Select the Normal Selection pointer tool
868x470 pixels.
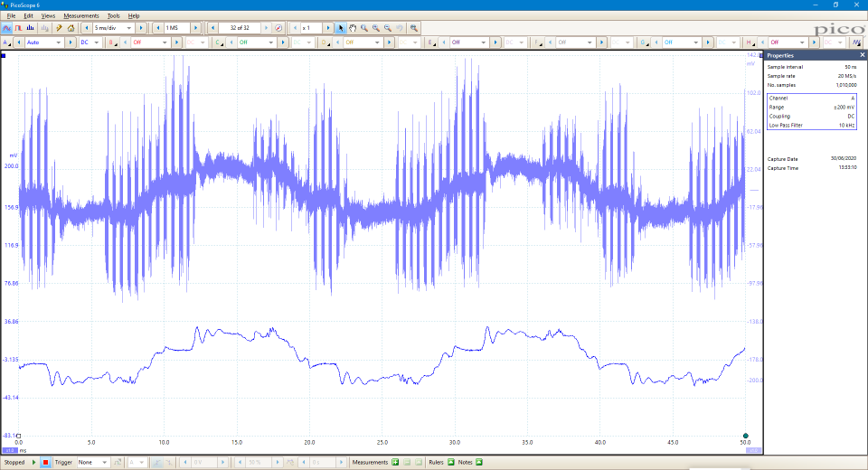(341, 28)
